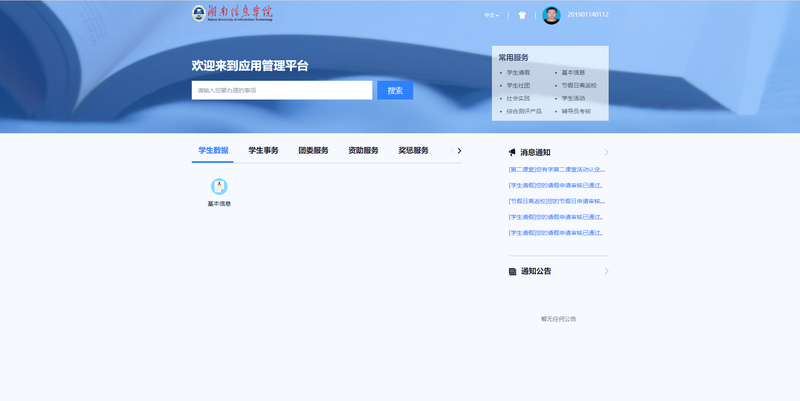Viewport: 800px width, 401px height.
Task: Open 基本信息 in 常用服务
Action: [573, 72]
